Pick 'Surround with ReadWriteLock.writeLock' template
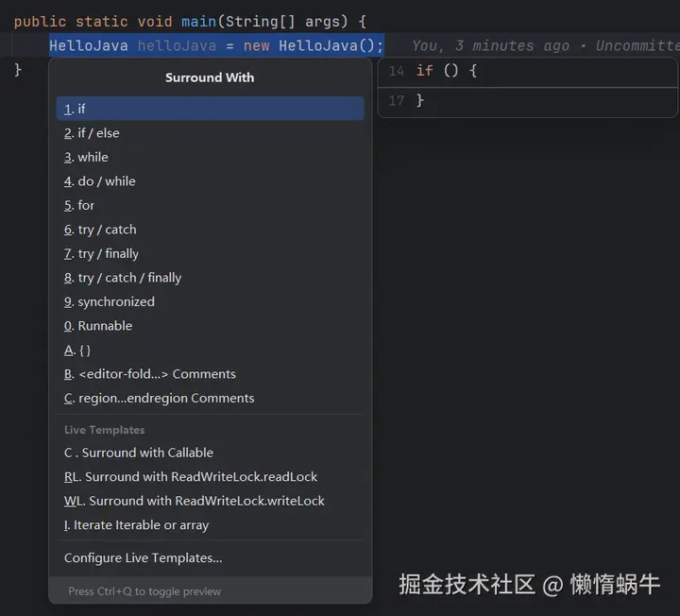680x616 pixels. [210, 501]
